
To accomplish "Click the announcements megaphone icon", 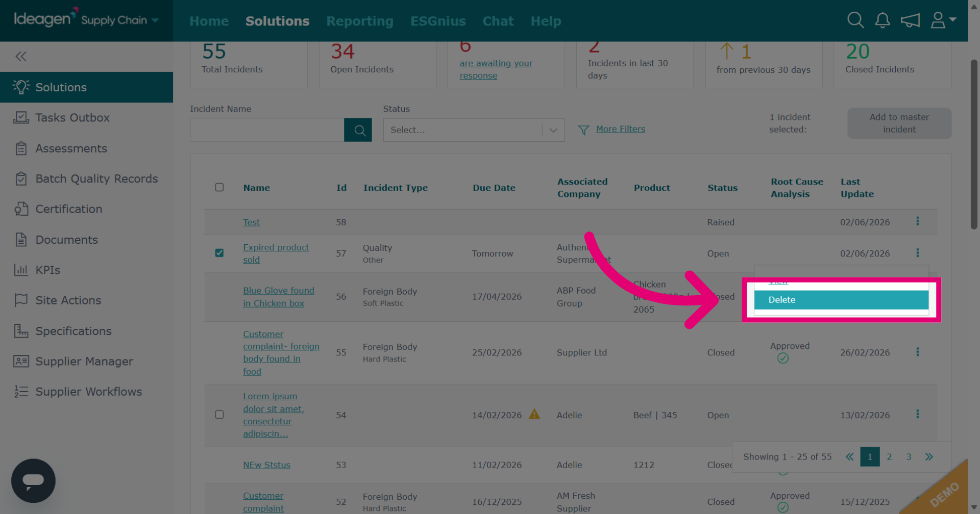I will coord(910,20).
